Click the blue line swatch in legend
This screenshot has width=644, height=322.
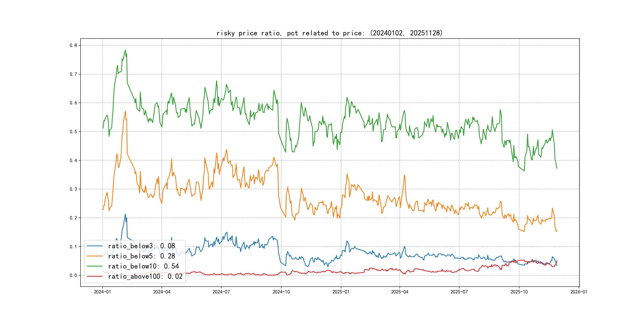95,246
